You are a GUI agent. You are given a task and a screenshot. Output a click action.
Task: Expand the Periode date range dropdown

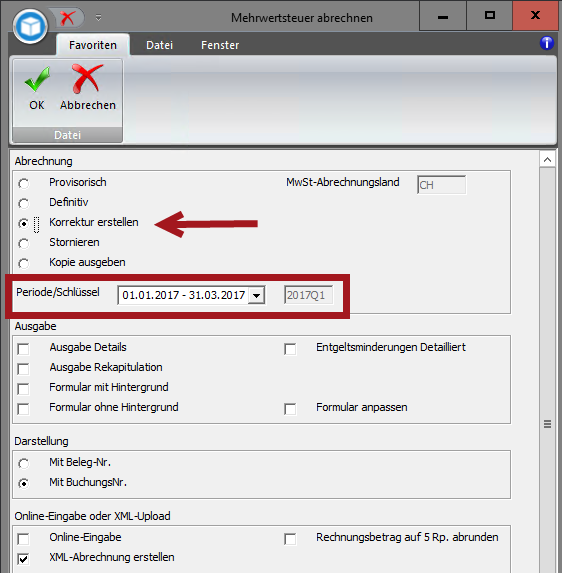(x=257, y=295)
